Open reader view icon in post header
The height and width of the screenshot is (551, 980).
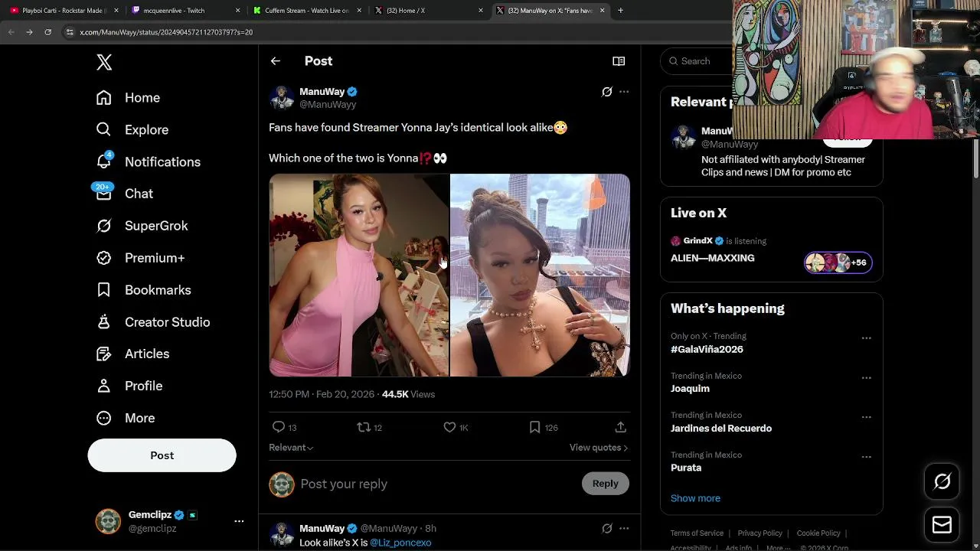point(619,61)
